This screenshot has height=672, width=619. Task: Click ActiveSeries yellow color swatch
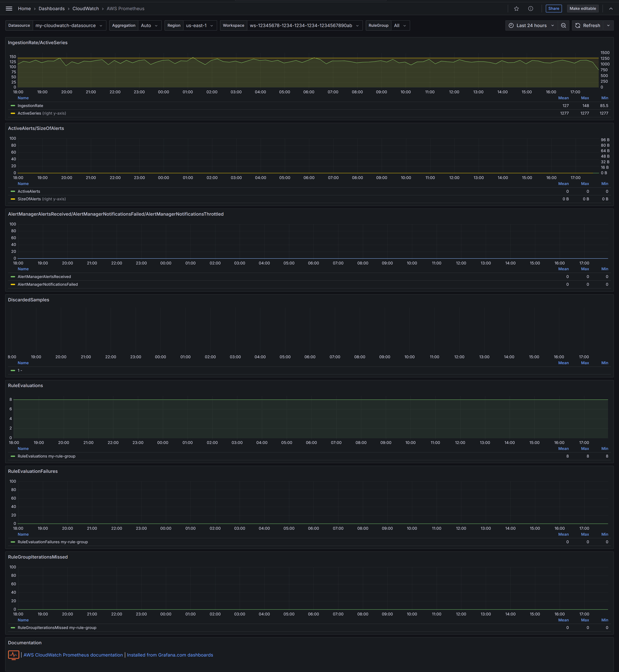click(13, 113)
